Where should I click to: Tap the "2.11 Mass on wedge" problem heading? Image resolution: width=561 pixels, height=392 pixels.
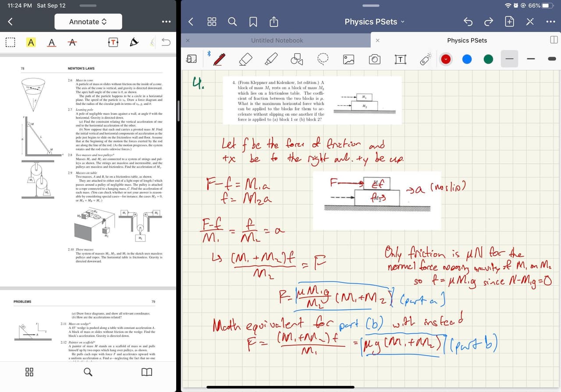tap(75, 324)
